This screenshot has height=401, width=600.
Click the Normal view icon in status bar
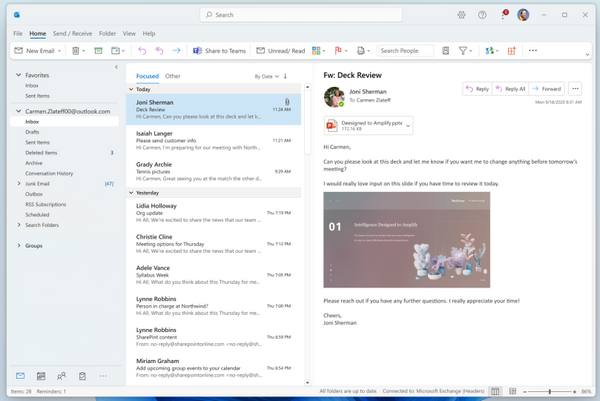click(495, 391)
